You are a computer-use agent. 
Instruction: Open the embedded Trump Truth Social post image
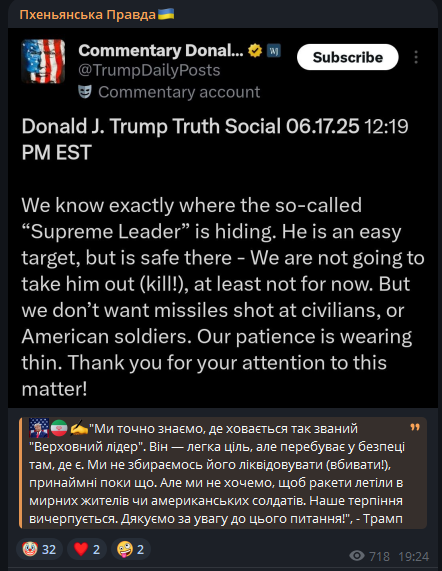click(223, 218)
